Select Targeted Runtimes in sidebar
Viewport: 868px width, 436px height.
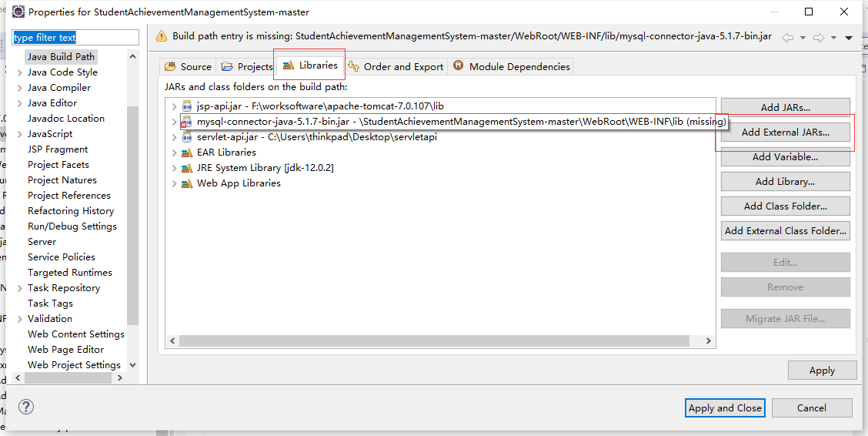(70, 273)
